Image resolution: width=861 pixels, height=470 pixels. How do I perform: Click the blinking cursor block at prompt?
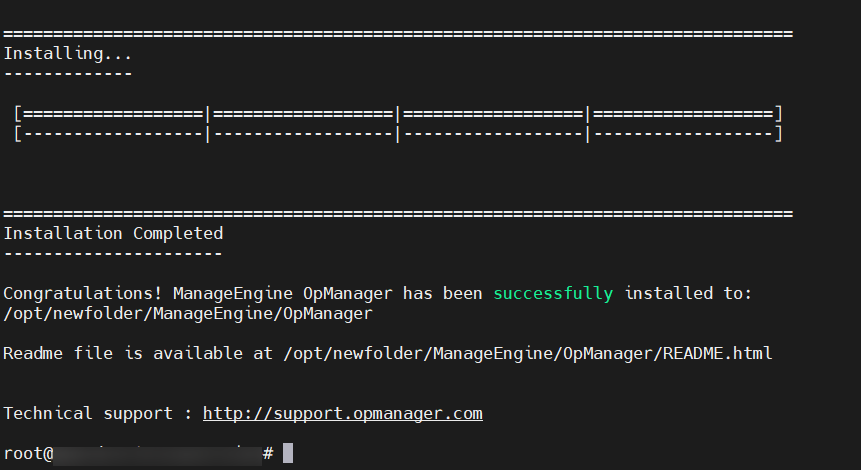[x=288, y=453]
